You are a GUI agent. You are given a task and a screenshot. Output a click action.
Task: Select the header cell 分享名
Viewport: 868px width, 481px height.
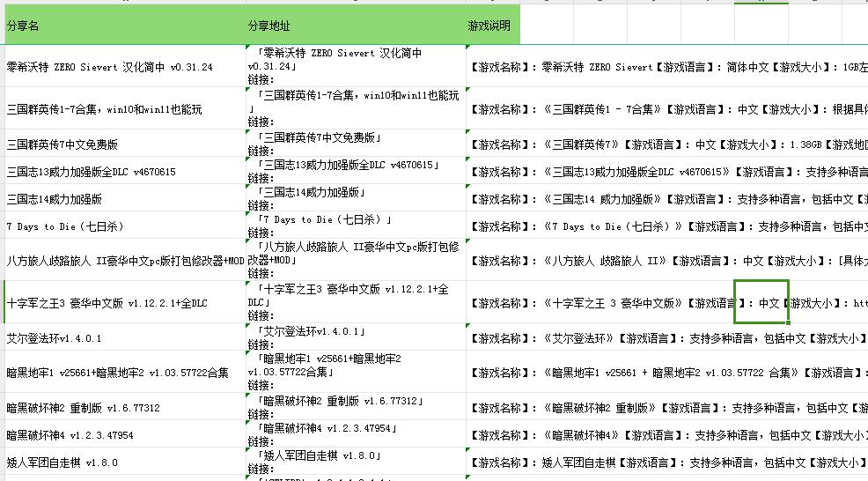[x=125, y=26]
